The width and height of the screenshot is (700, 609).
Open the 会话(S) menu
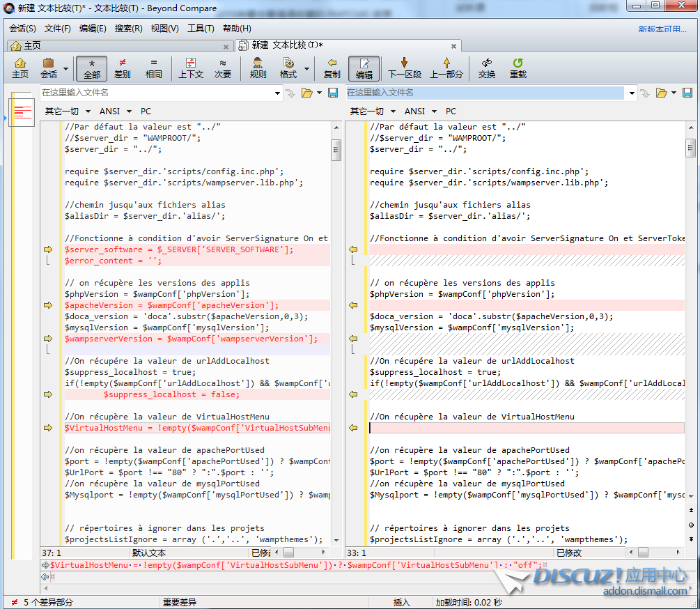[22, 29]
